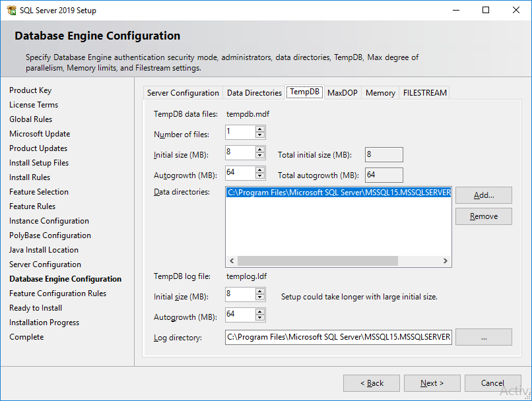
Task: Select the highlighted data directory path entry
Action: click(339, 193)
